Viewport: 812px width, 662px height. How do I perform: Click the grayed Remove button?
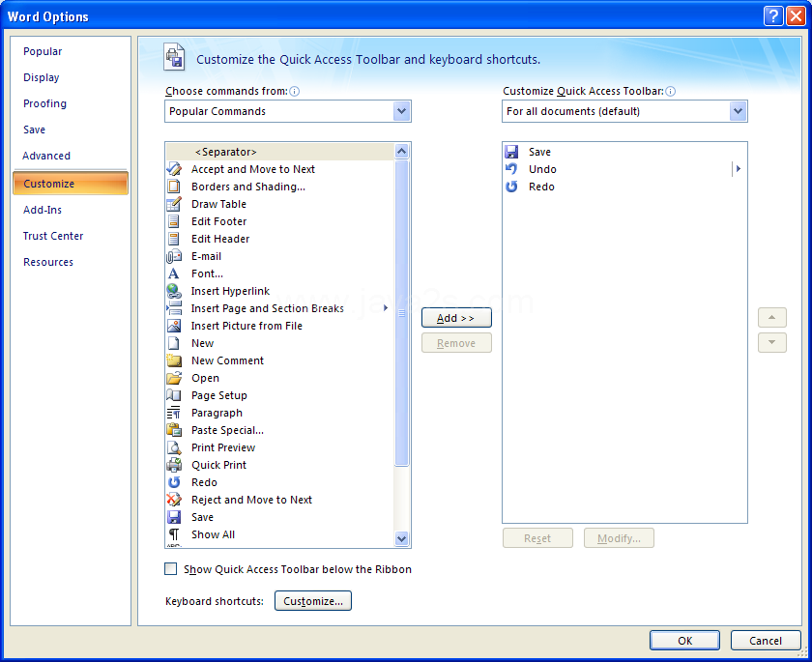(x=456, y=343)
